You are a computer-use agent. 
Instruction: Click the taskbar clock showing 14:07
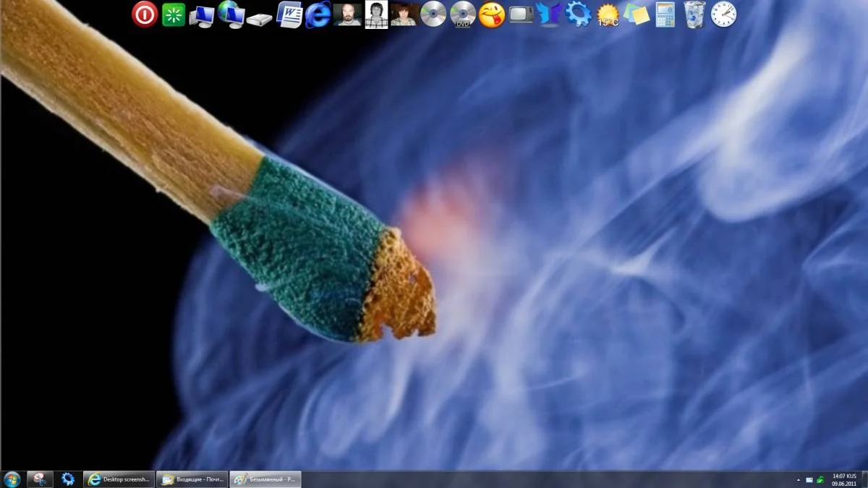tap(844, 479)
